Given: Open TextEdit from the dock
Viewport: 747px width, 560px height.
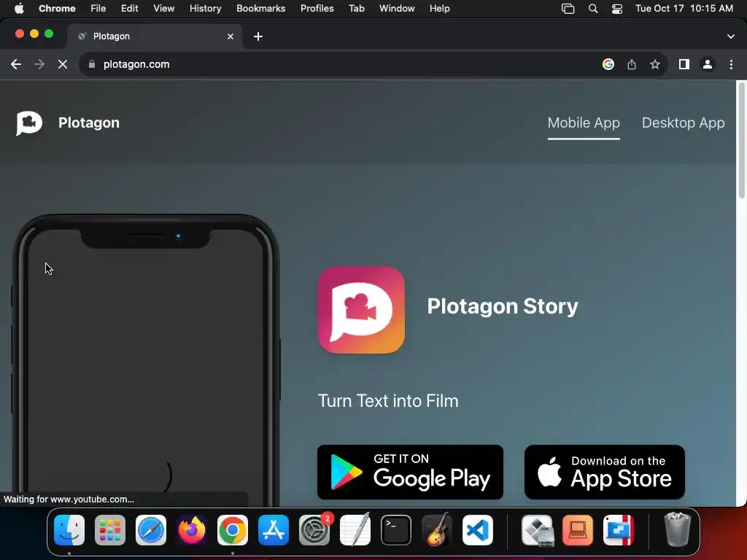Looking at the screenshot, I should tap(355, 530).
